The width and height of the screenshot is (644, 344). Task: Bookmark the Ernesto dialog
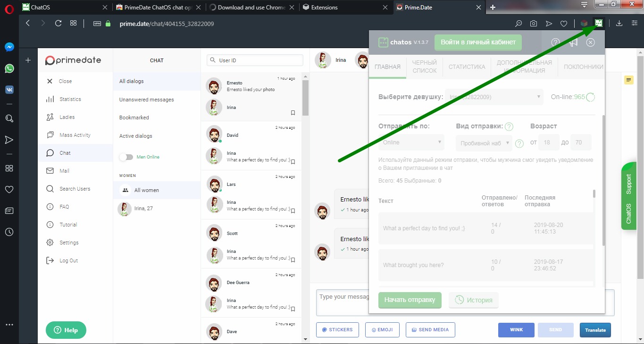coord(293,112)
